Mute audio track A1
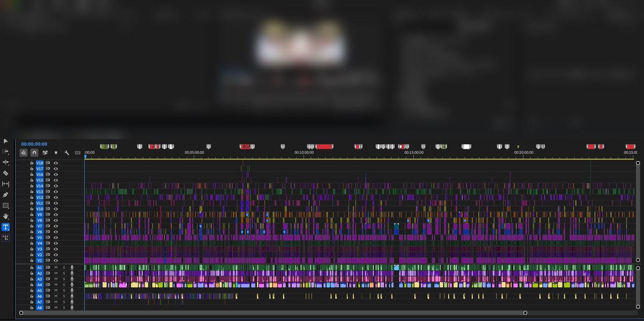 pos(56,267)
